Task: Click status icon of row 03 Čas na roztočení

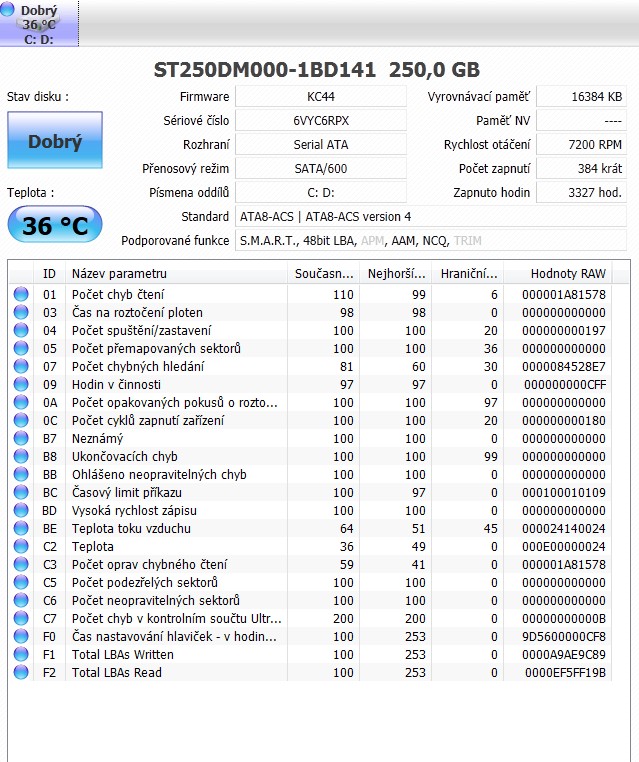Action: [x=21, y=312]
